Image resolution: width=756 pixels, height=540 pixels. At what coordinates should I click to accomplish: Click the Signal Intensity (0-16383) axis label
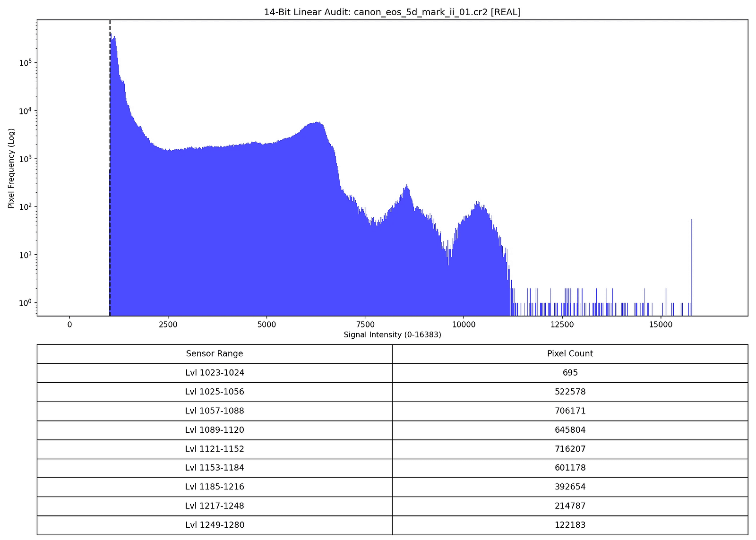point(392,334)
